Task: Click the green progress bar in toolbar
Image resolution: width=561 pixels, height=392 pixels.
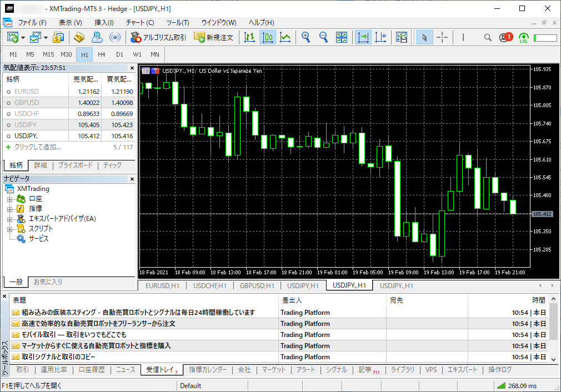Action: point(545,38)
